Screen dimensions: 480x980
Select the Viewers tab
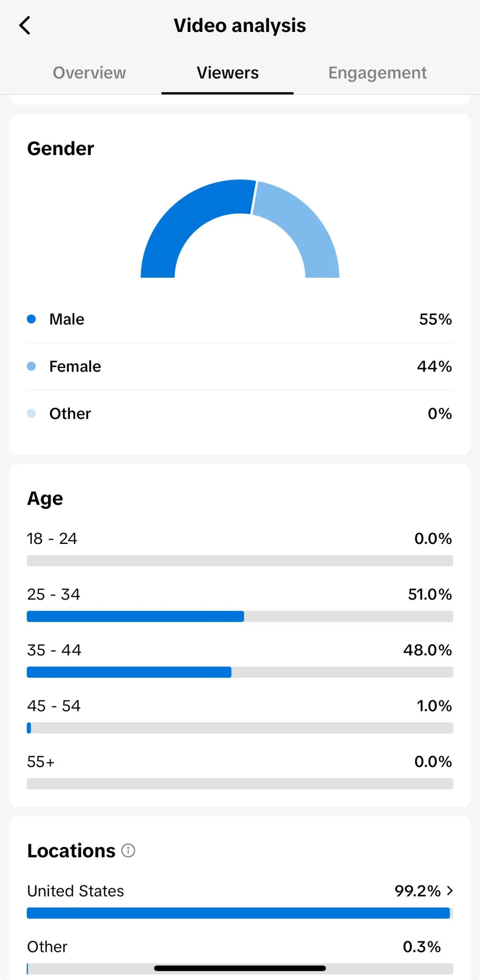click(228, 73)
